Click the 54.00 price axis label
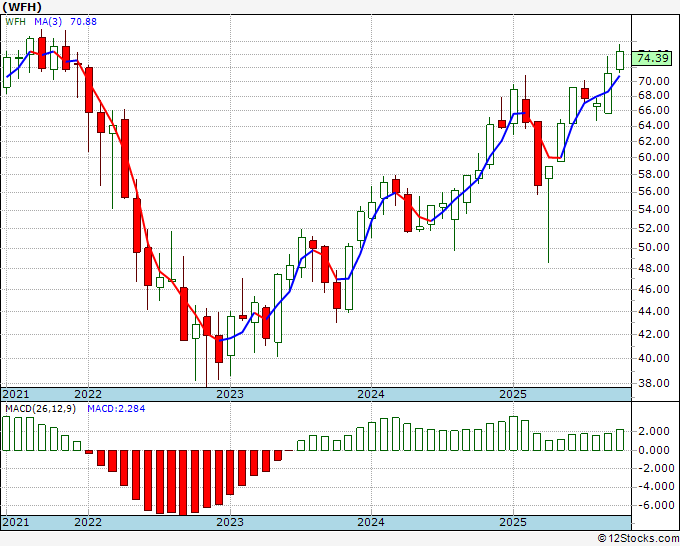Image resolution: width=680 pixels, height=546 pixels. 654,209
